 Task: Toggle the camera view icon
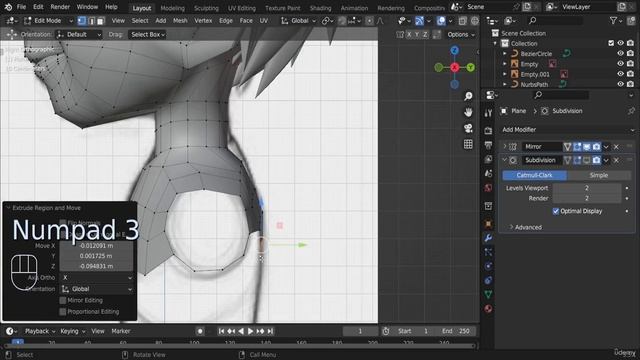click(x=468, y=128)
